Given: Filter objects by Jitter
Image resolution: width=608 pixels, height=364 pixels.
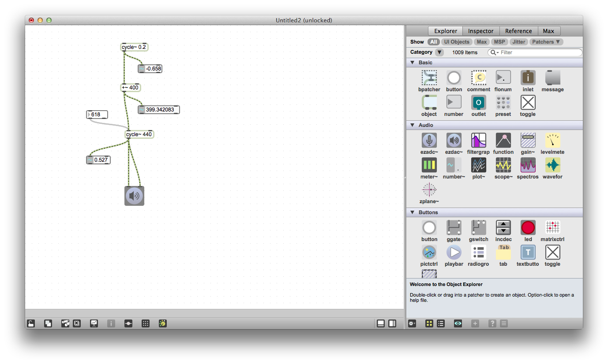Looking at the screenshot, I should [519, 42].
